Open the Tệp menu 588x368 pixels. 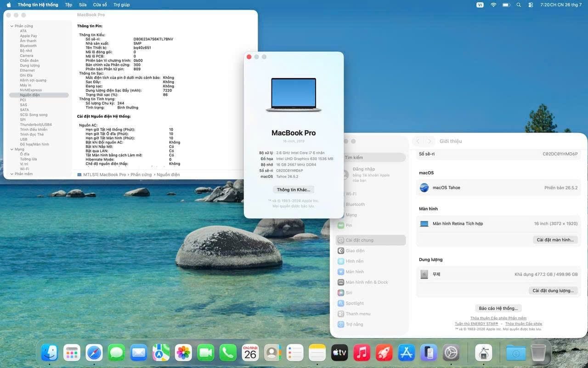coord(68,5)
